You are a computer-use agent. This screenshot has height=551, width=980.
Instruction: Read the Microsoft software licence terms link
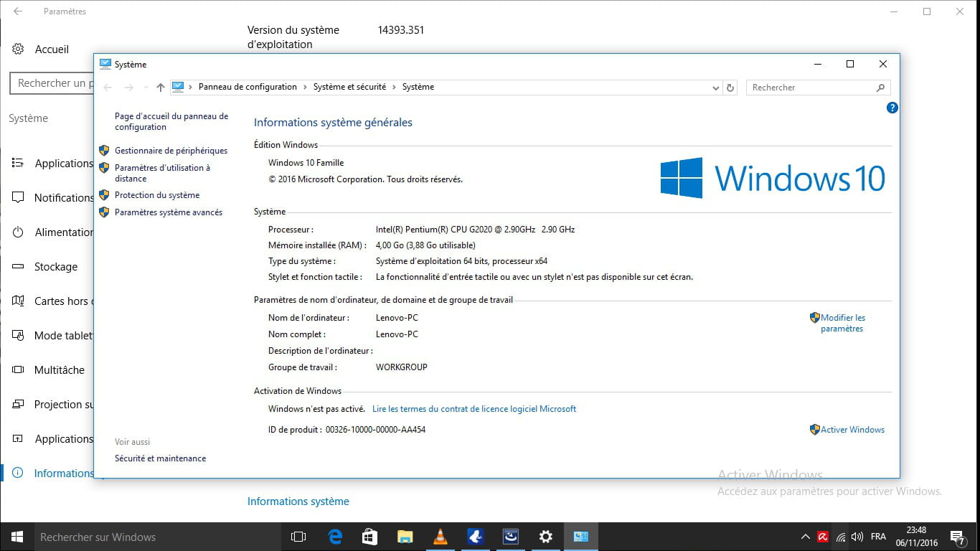(x=474, y=409)
